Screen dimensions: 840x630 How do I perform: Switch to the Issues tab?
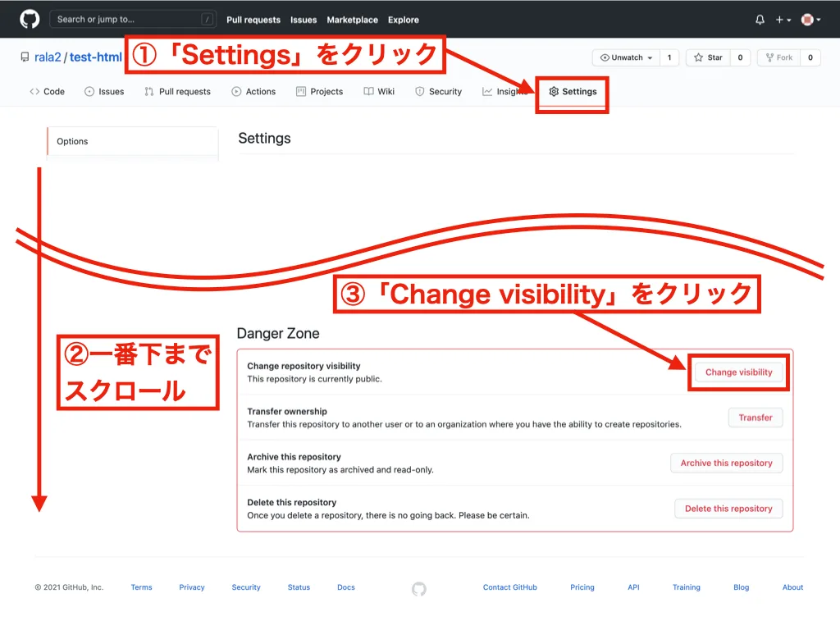(104, 91)
